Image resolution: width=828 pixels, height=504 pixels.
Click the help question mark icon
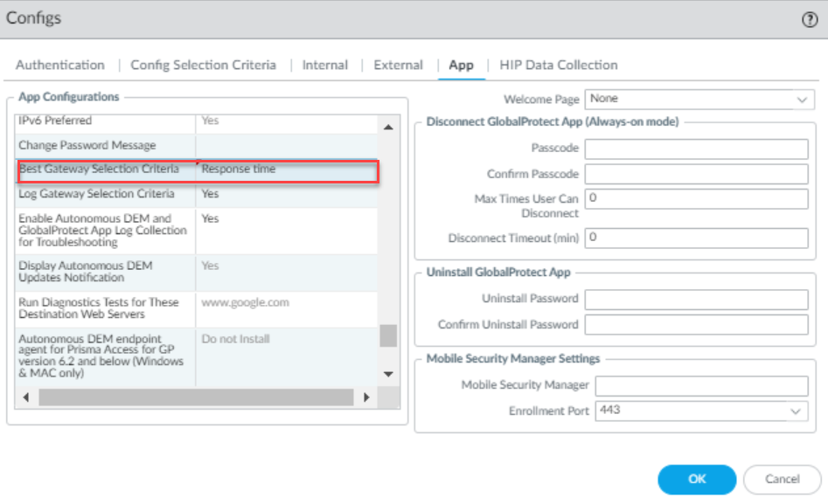[x=810, y=20]
